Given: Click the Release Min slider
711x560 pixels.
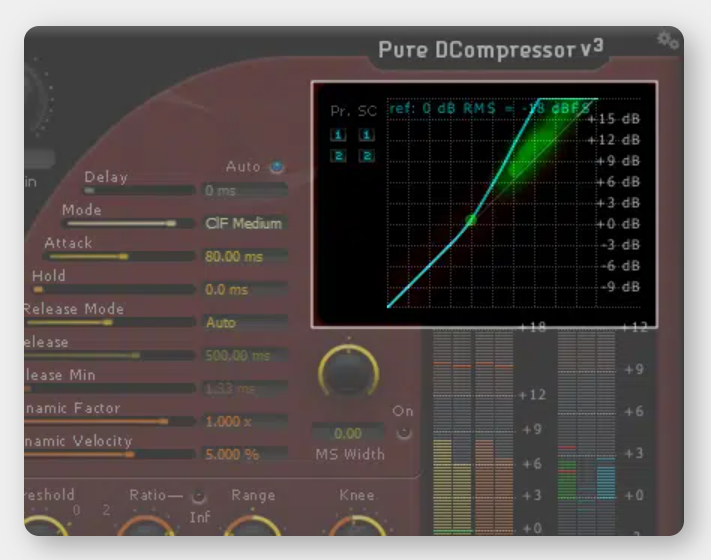Looking at the screenshot, I should [x=110, y=389].
